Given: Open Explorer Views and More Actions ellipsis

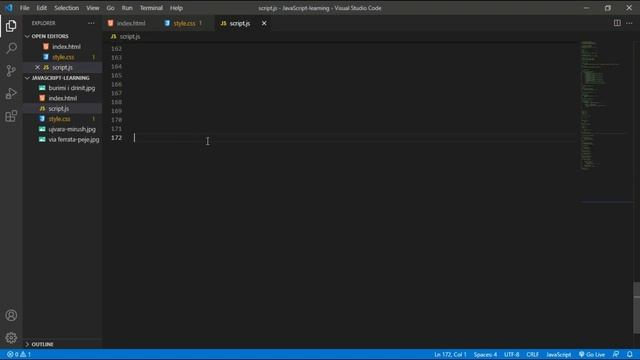Looking at the screenshot, I should pos(91,23).
